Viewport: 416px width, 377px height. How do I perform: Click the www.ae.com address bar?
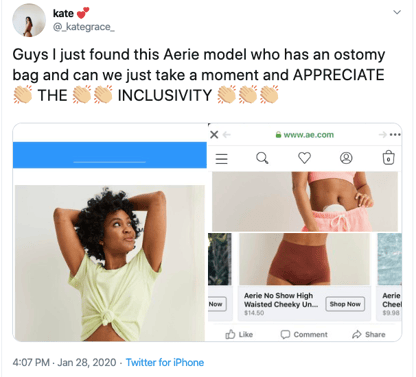305,135
